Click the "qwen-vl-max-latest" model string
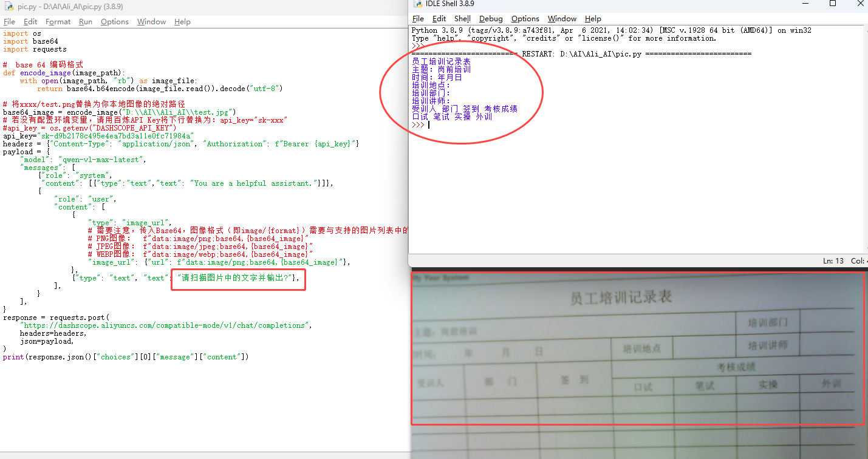The height and width of the screenshot is (459, 868). pos(102,160)
